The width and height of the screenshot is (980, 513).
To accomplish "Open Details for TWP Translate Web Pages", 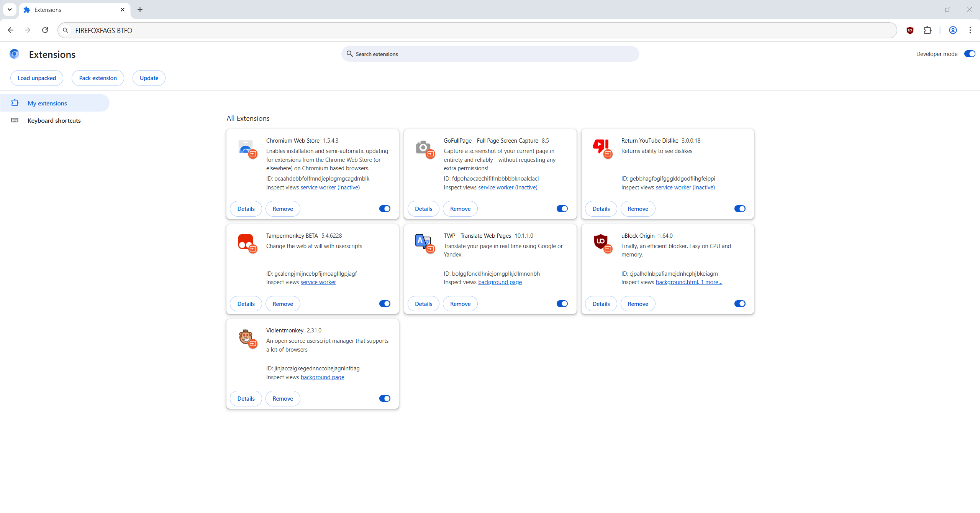I will tap(423, 304).
